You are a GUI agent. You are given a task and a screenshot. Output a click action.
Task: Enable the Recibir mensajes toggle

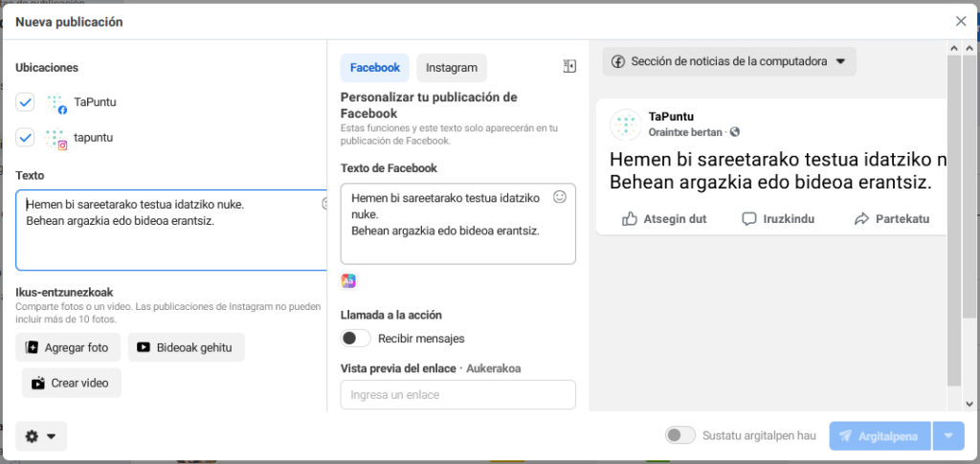point(356,339)
